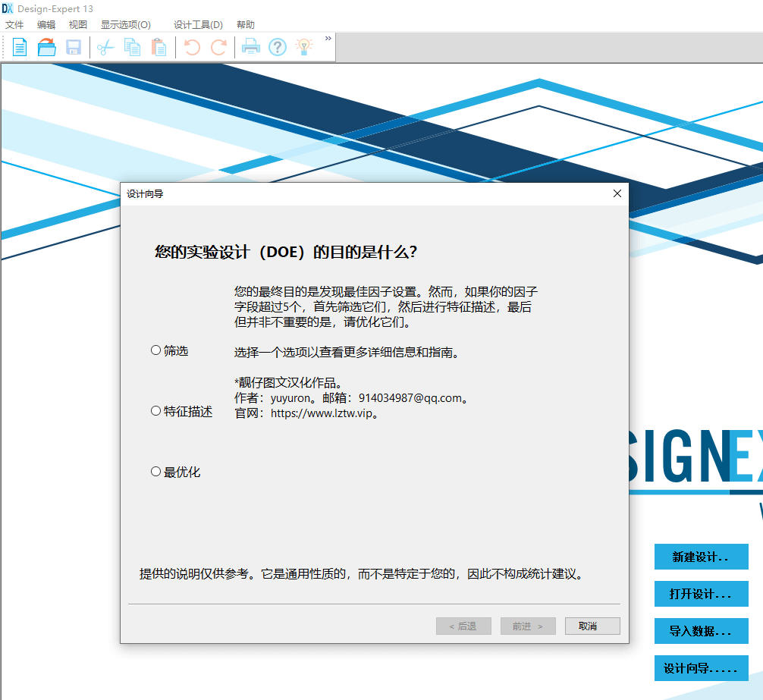Click the New Design document icon

pos(20,47)
